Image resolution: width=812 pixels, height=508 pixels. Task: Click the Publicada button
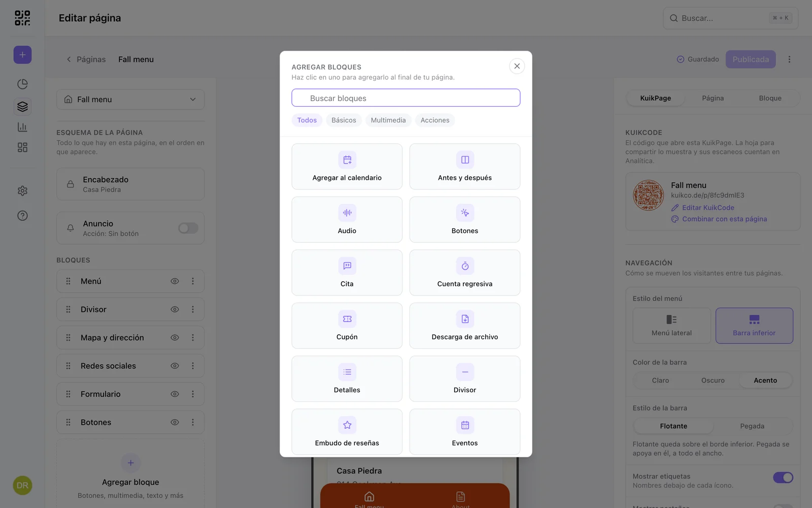pos(751,59)
